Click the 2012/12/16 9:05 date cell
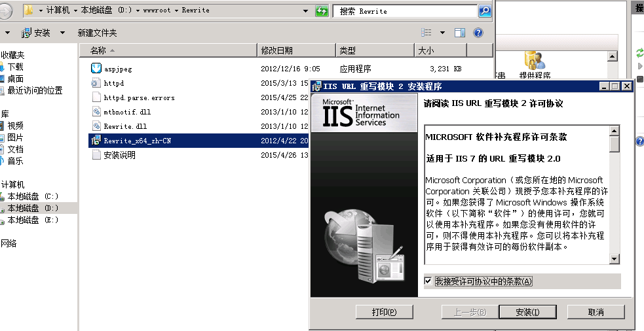The height and width of the screenshot is (331, 644). [x=290, y=69]
